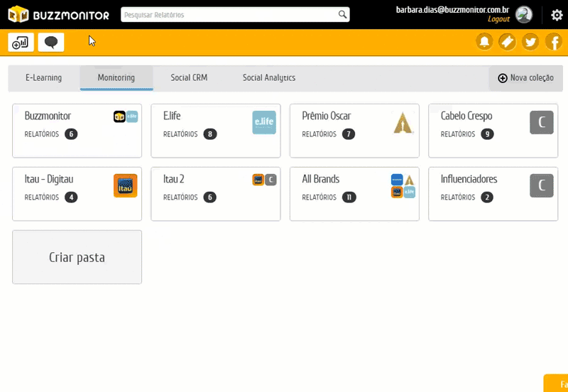The image size is (568, 392).
Task: Click the user profile avatar
Action: point(524,15)
